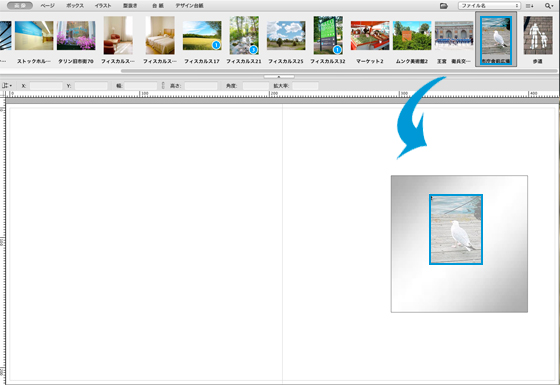Collapse the thumbnail panel with the center arrow handle

[x=279, y=76]
